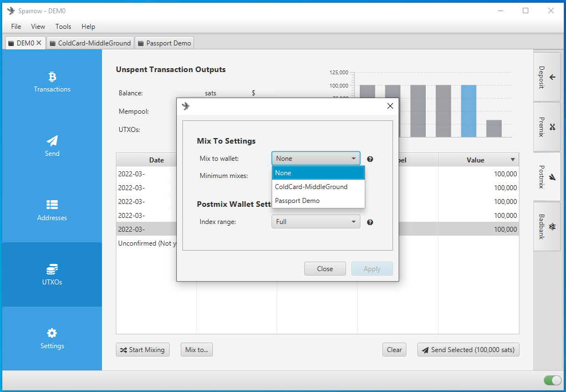Click the Apply button in dialog
Screen dimensions: 566x392
pyautogui.click(x=372, y=268)
